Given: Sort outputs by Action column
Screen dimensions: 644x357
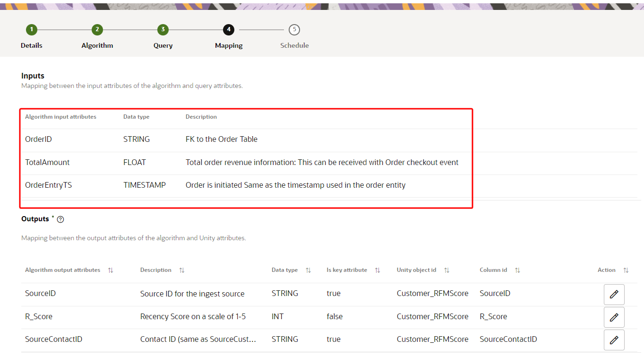Looking at the screenshot, I should click(x=626, y=270).
